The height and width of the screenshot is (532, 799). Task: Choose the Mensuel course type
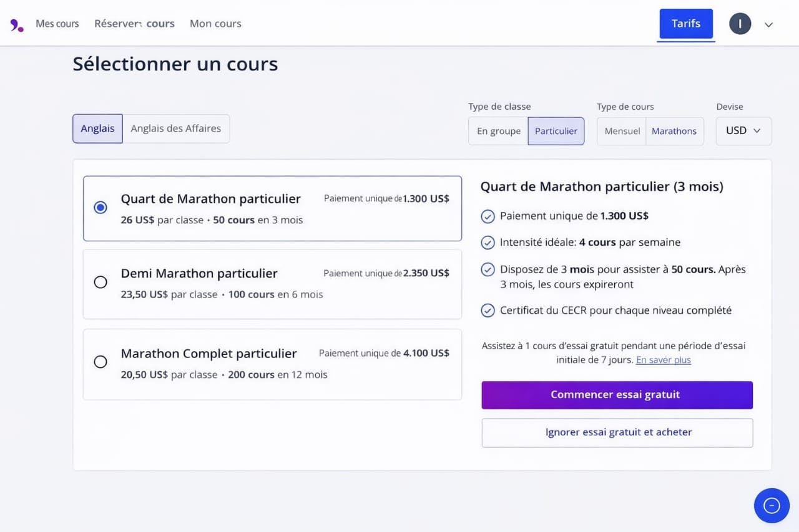pos(622,131)
